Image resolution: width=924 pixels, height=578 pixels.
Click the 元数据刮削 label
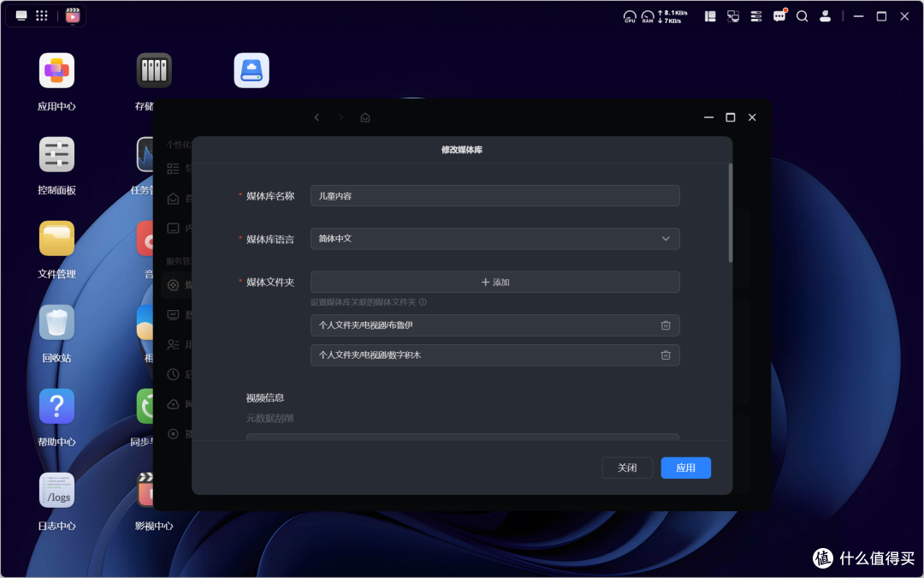tap(269, 418)
